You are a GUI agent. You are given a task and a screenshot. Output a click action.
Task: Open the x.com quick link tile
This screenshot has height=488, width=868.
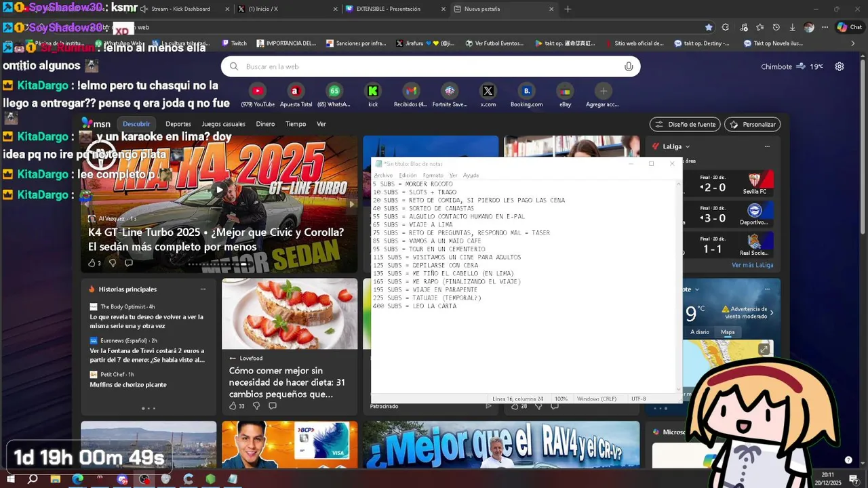coord(488,95)
